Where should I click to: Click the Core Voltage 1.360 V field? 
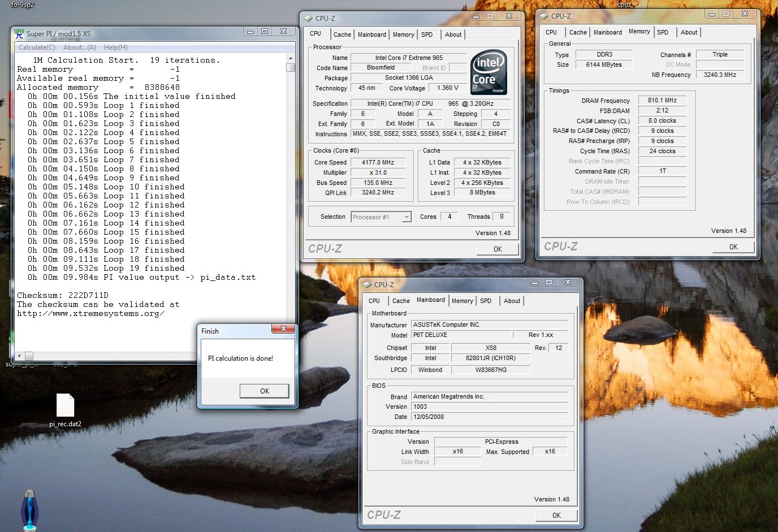pyautogui.click(x=448, y=88)
